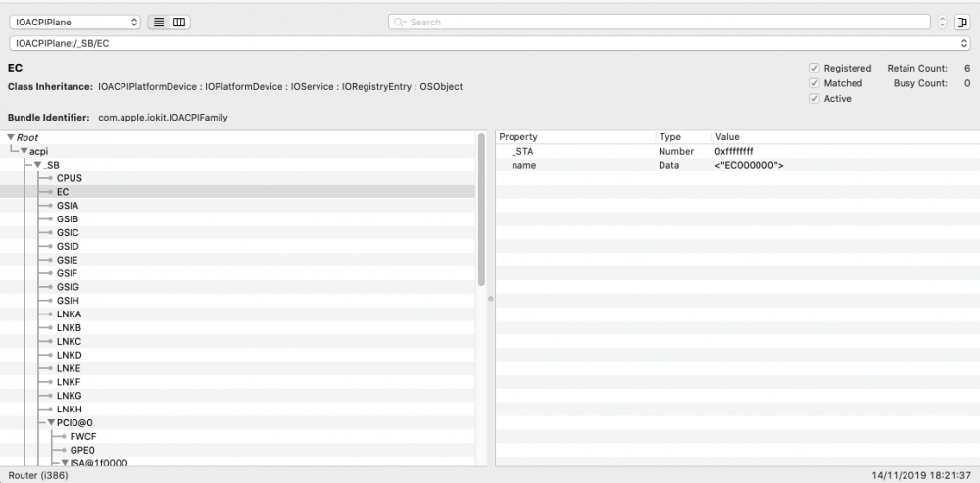
Task: Select the CPUS tree entry
Action: [x=70, y=178]
